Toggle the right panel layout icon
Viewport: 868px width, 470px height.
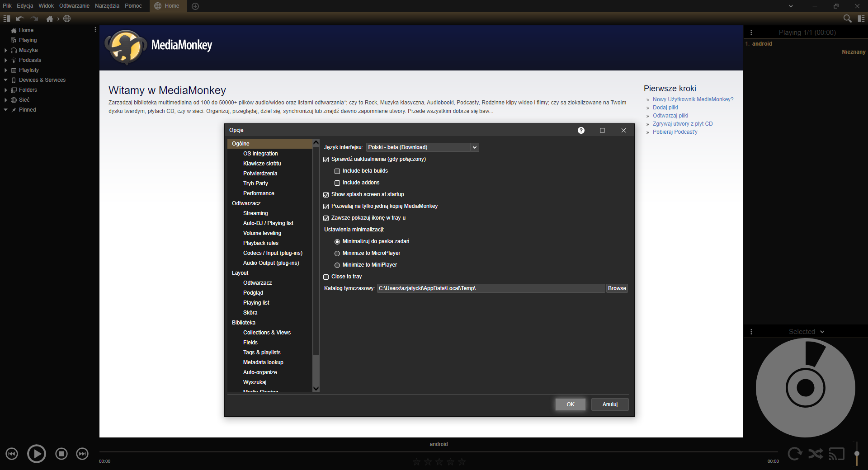pyautogui.click(x=861, y=19)
